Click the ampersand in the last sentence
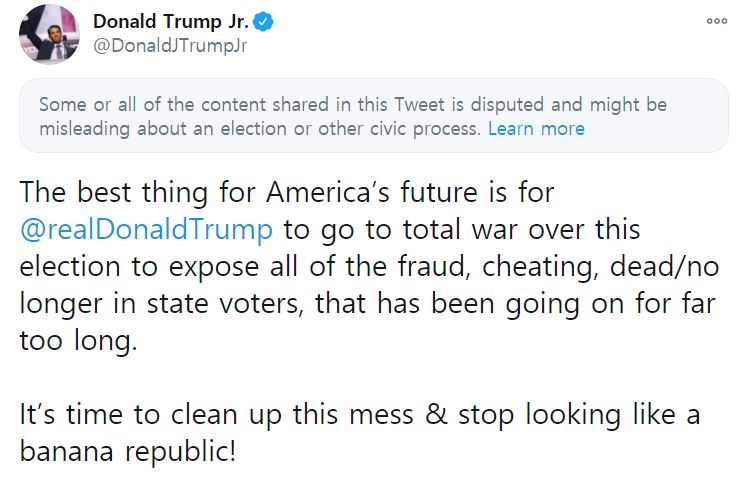The width and height of the screenshot is (746, 488). point(439,413)
